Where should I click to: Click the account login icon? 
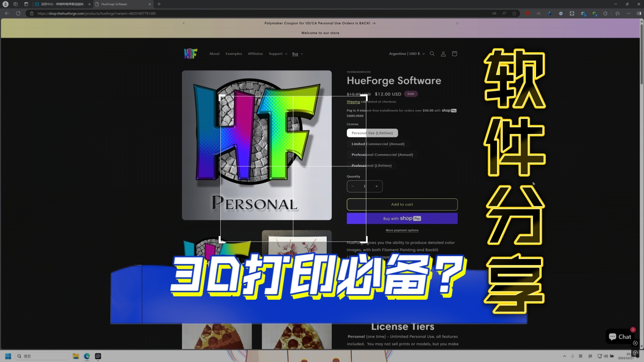point(443,54)
